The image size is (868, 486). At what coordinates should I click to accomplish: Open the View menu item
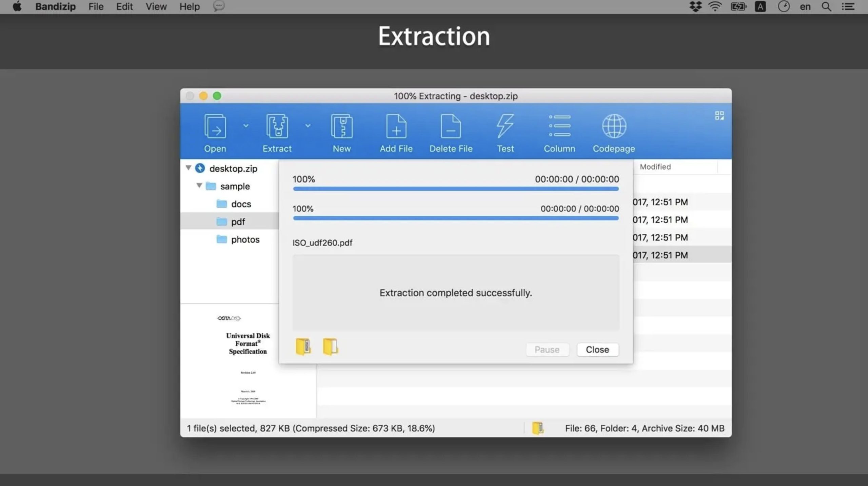click(x=156, y=6)
